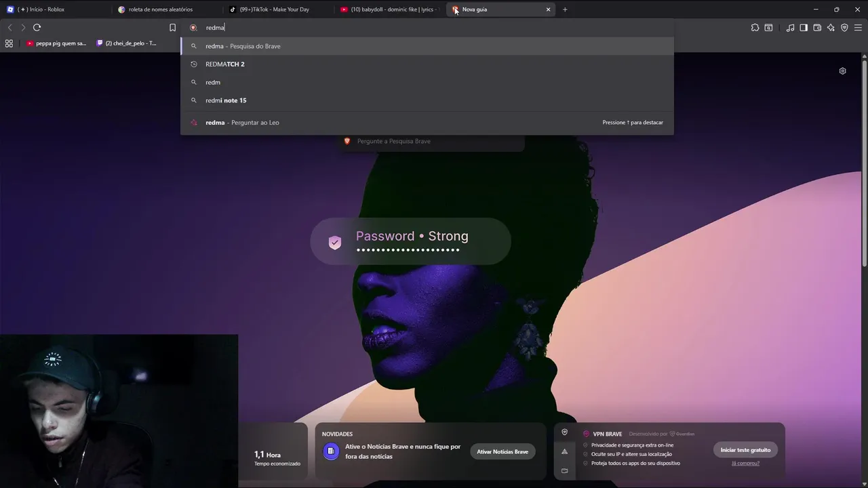Go back with the back arrow
The height and width of the screenshot is (488, 868).
pyautogui.click(x=9, y=28)
